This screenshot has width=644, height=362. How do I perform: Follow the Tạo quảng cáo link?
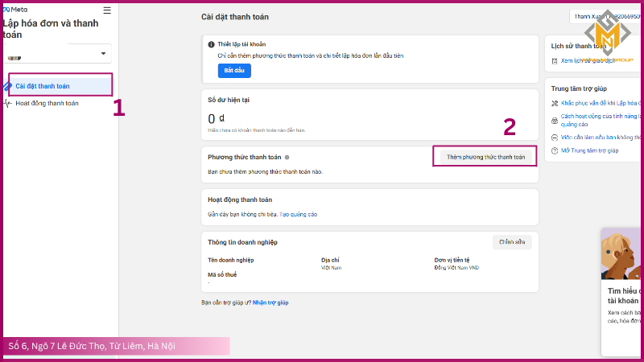click(298, 215)
